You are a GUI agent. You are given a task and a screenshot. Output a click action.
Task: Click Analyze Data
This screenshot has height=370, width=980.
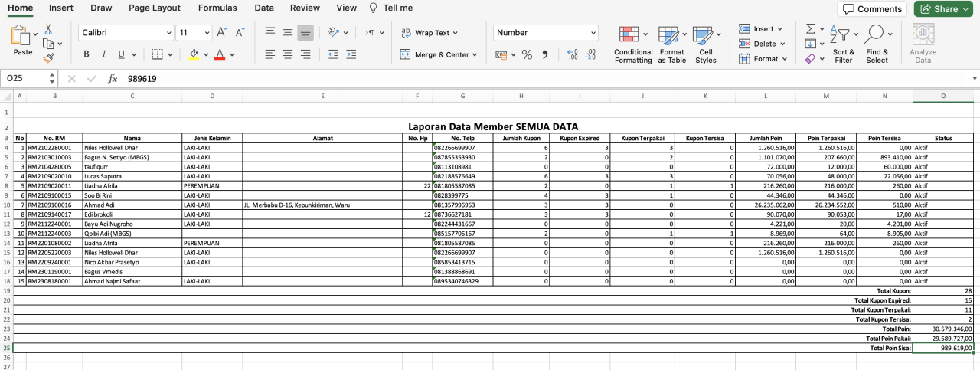pyautogui.click(x=923, y=44)
